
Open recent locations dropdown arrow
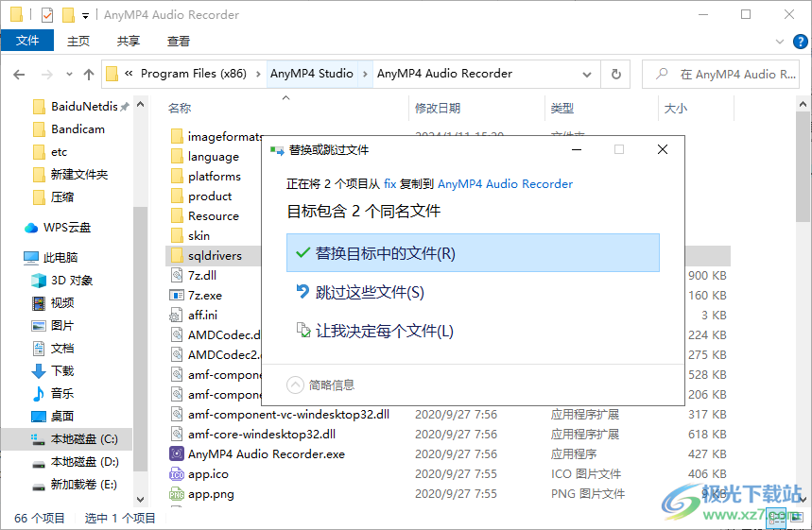(x=69, y=75)
